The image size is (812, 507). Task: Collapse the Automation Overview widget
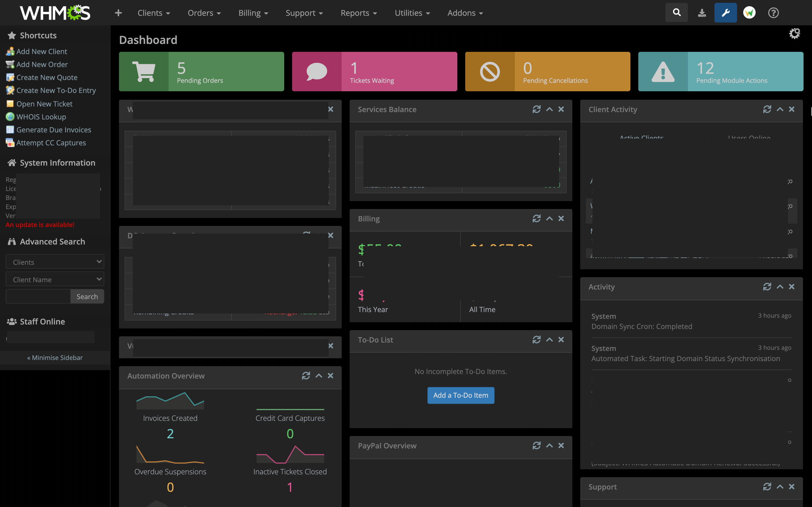(319, 375)
